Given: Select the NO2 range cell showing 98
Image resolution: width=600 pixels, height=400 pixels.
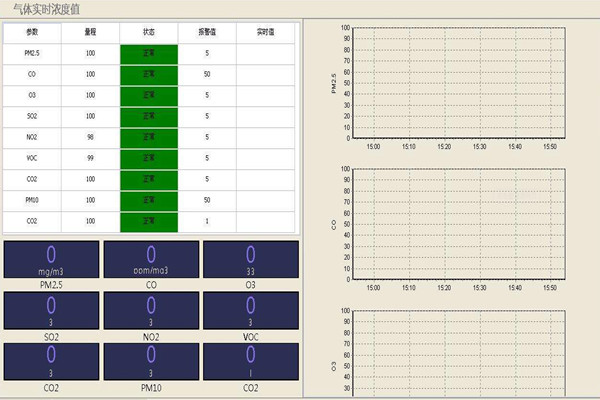Looking at the screenshot, I should (90, 137).
